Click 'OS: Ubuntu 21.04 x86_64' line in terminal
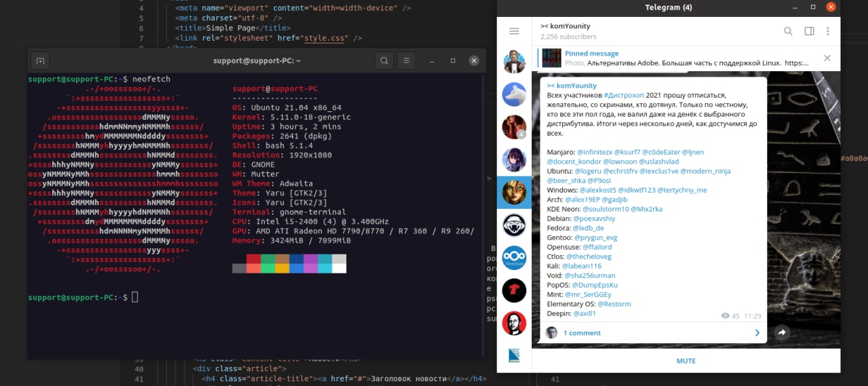This screenshot has height=386, width=868. pyautogui.click(x=287, y=107)
